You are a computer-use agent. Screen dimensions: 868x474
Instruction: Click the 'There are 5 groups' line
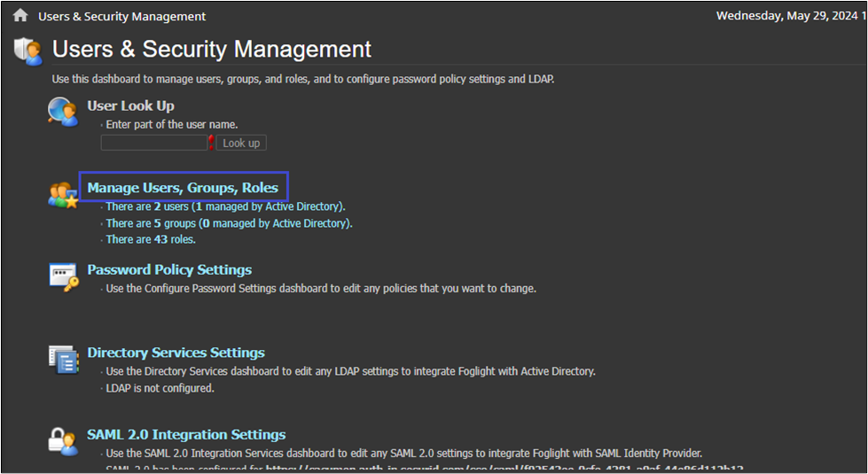[x=229, y=223]
